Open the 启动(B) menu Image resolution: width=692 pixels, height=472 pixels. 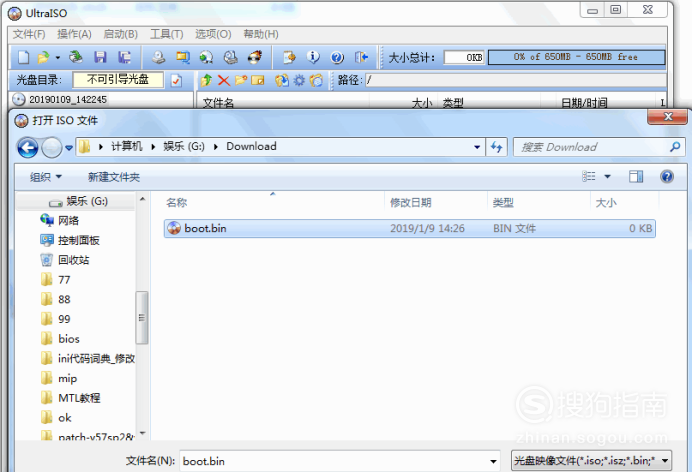coord(120,34)
